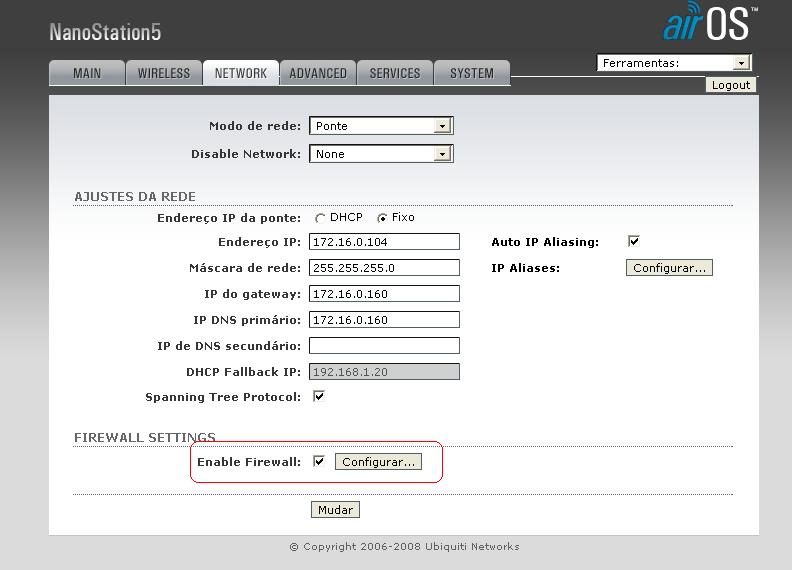This screenshot has width=792, height=570.
Task: Click the DHCP Fallback IP field
Action: click(384, 372)
